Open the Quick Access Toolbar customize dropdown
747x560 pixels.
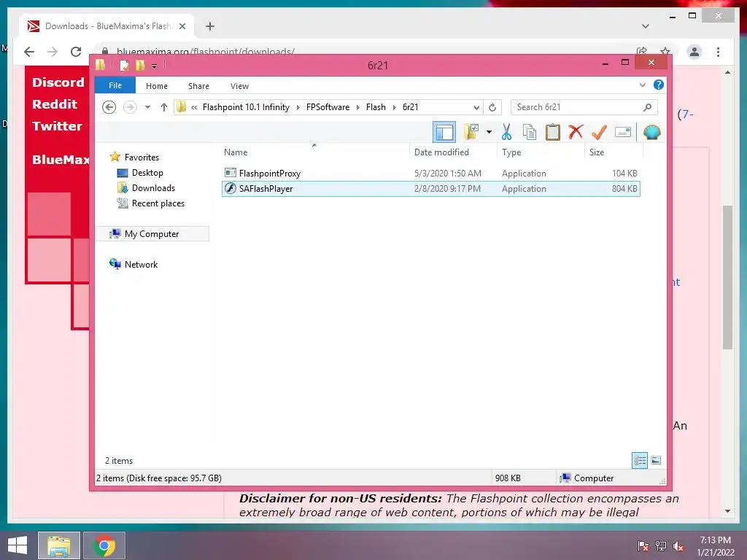(x=155, y=66)
